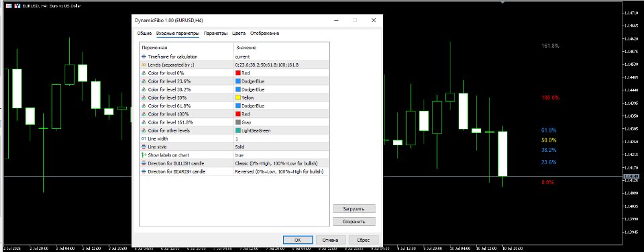Click the Gray swatch for level 161.8%

(x=237, y=122)
